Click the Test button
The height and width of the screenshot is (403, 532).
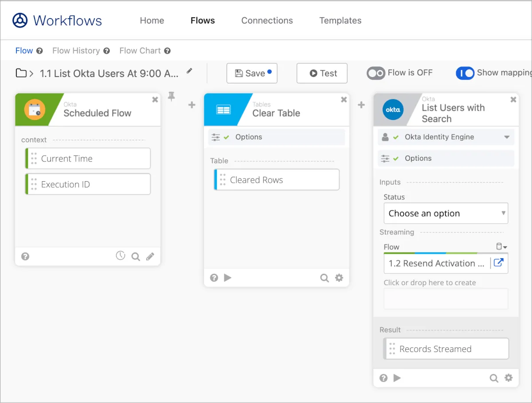tap(322, 73)
